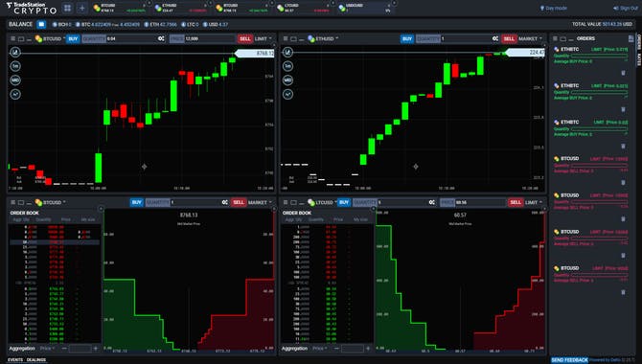Open indicators icon on ETHUSD chart
The height and width of the screenshot is (364, 642).
pos(287,94)
